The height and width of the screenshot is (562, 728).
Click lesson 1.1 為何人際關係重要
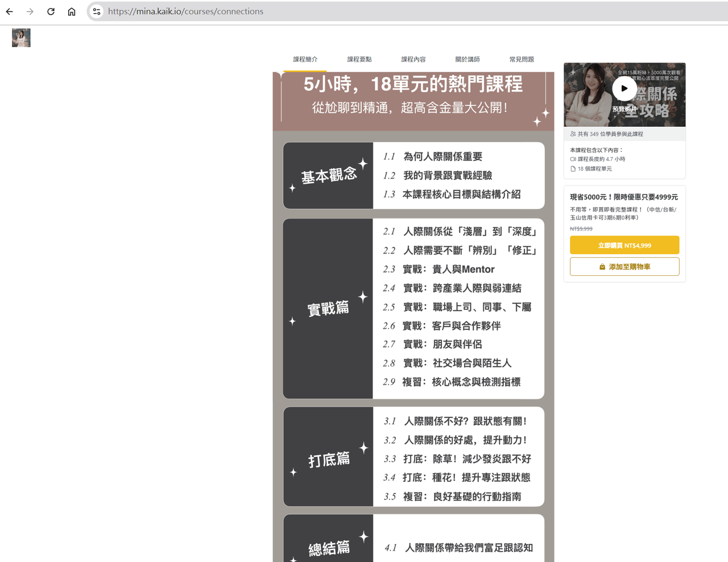433,156
